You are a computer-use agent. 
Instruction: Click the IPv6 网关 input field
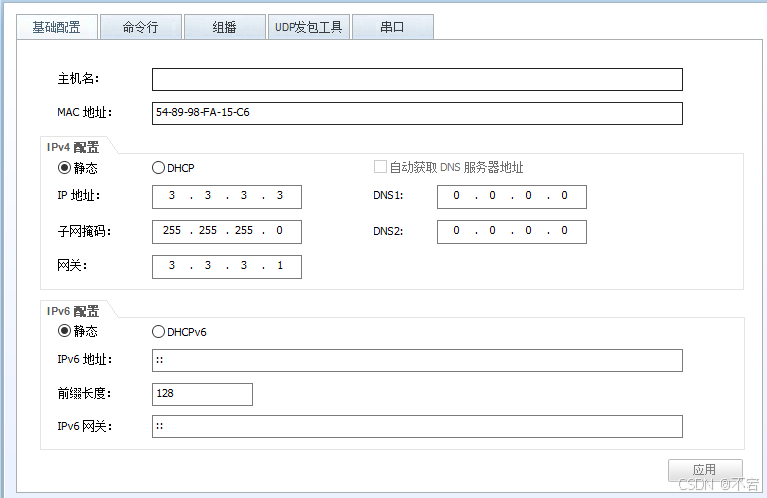tap(417, 426)
